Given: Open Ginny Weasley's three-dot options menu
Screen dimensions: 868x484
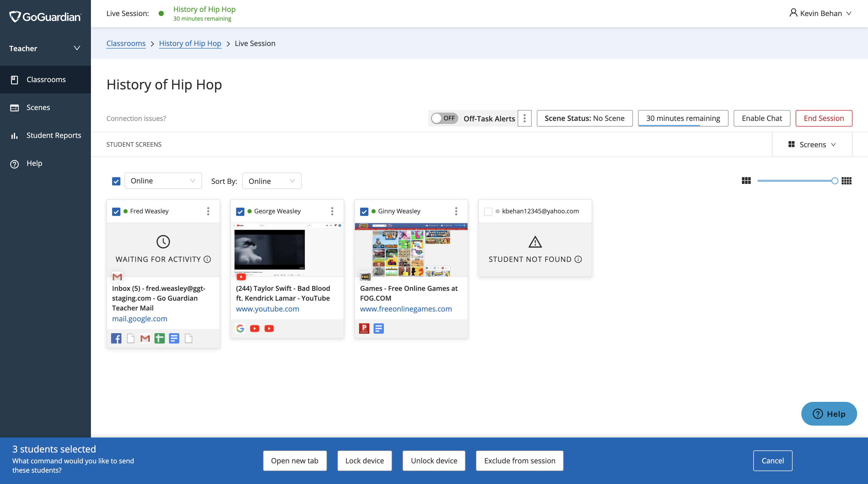Looking at the screenshot, I should tap(456, 211).
